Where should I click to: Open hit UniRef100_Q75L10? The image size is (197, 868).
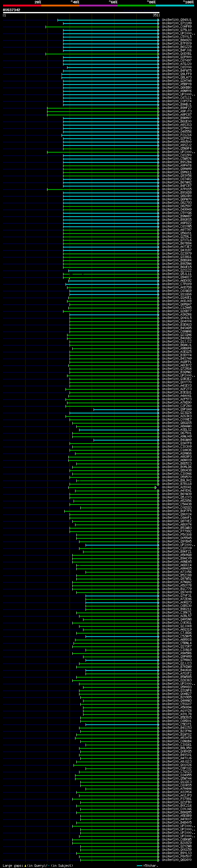177,30
